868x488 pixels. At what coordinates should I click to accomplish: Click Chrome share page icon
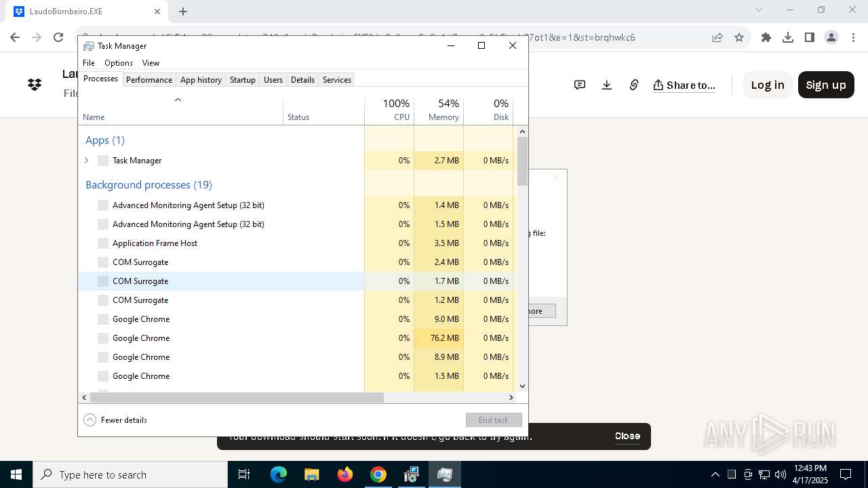tap(717, 37)
